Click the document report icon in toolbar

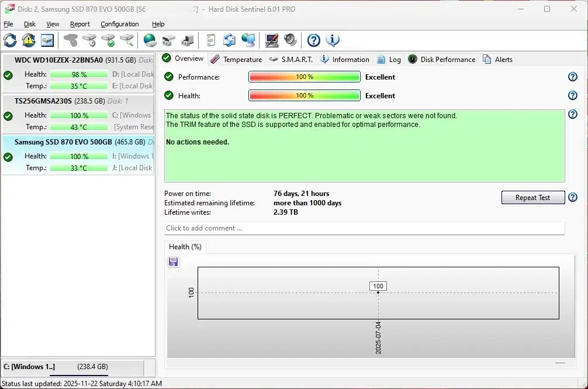click(x=211, y=40)
